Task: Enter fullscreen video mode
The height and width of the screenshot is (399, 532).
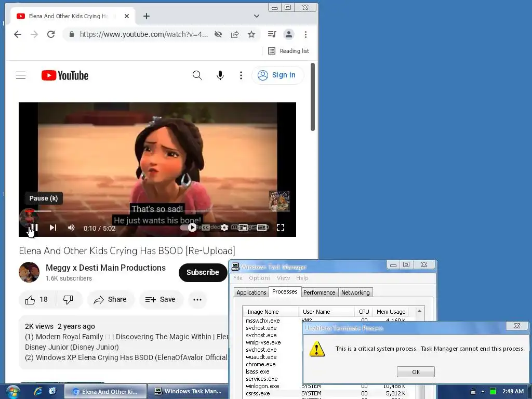Action: pos(280,228)
